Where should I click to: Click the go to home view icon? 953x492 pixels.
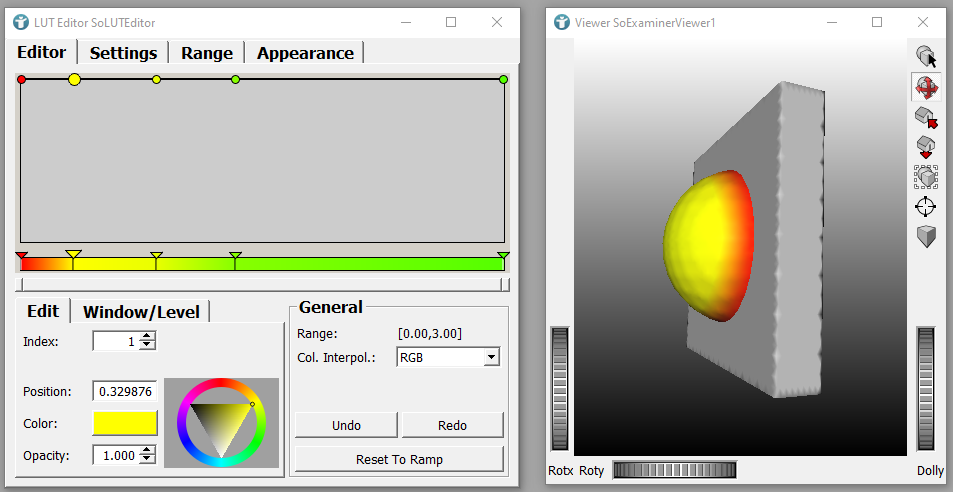[x=926, y=118]
